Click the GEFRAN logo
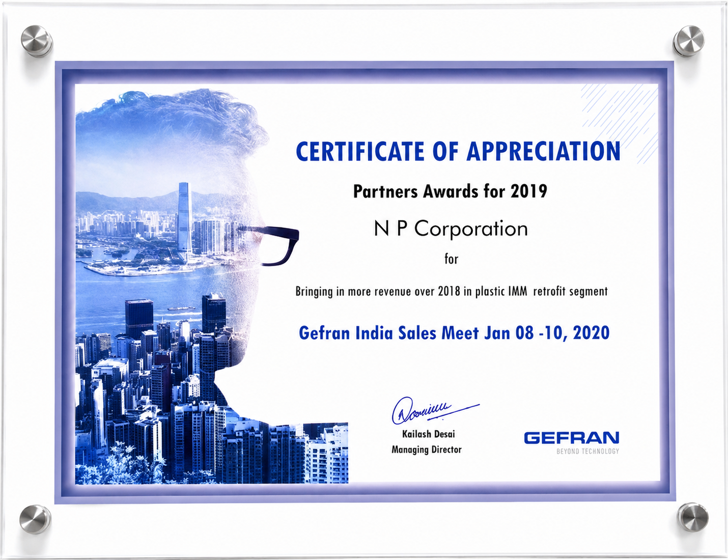This screenshot has height=560, width=728. [x=571, y=438]
